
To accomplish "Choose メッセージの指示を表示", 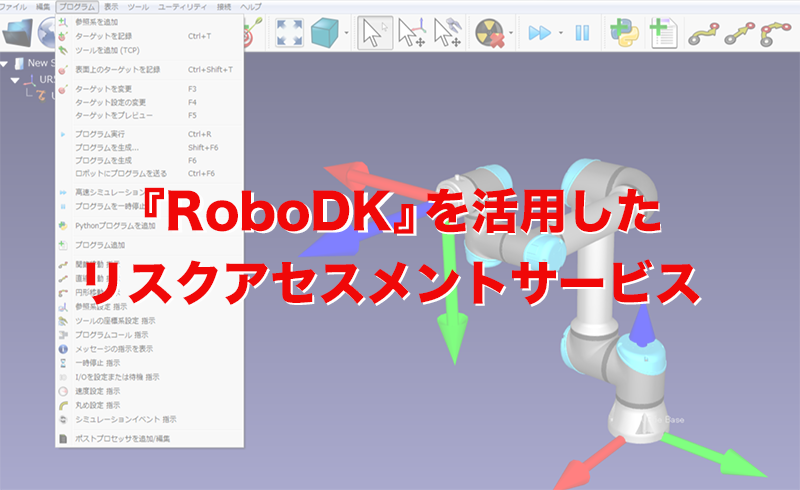I will 149,349.
